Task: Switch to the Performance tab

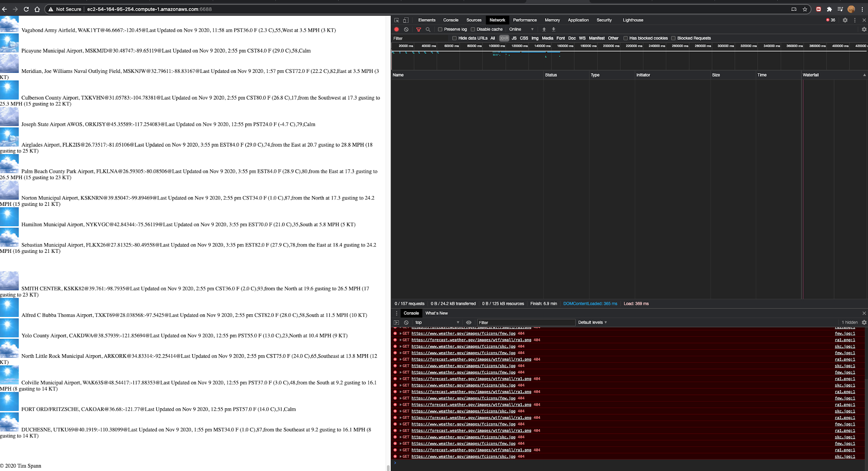Action: pos(525,20)
